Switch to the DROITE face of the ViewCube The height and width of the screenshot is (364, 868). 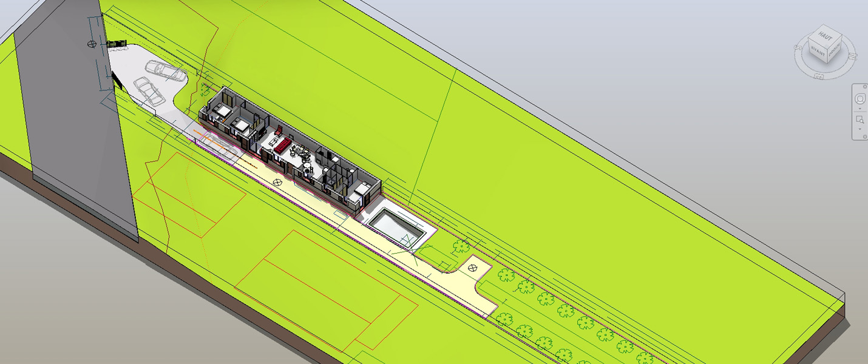834,50
